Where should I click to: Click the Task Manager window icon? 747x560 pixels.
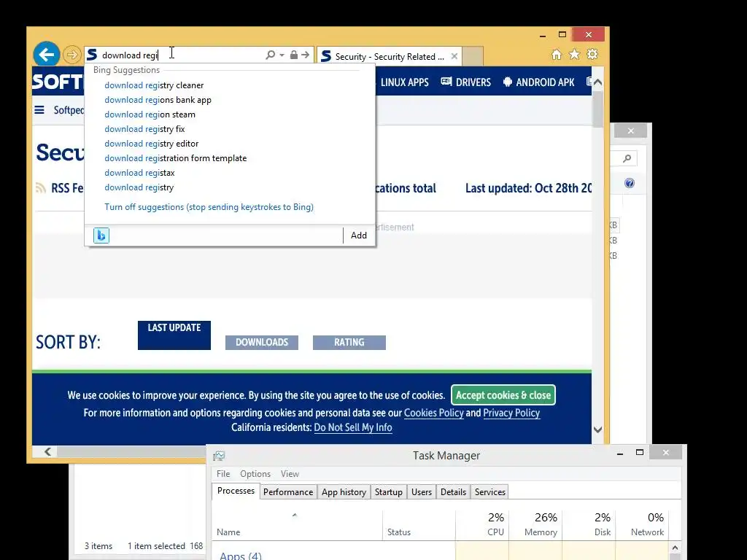click(x=219, y=456)
